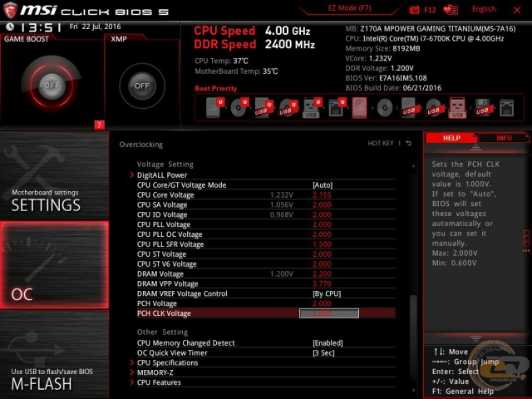Click the 13:51 time display
Image resolution: width=532 pixels, height=399 pixels.
(x=40, y=27)
